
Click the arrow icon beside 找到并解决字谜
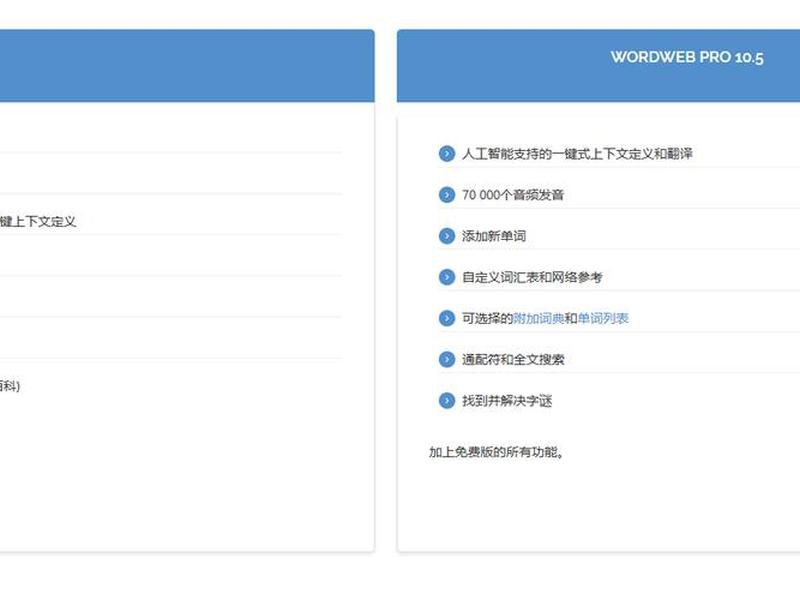click(x=446, y=401)
